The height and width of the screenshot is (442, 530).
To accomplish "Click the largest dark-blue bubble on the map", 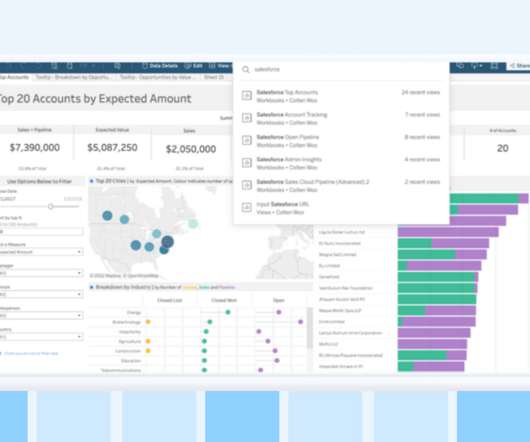I will pyautogui.click(x=168, y=242).
